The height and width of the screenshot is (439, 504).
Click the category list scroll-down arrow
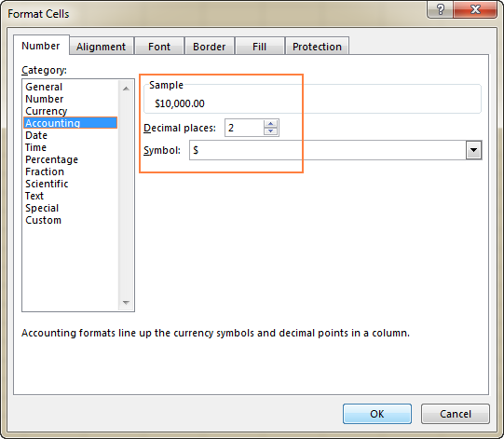click(126, 303)
